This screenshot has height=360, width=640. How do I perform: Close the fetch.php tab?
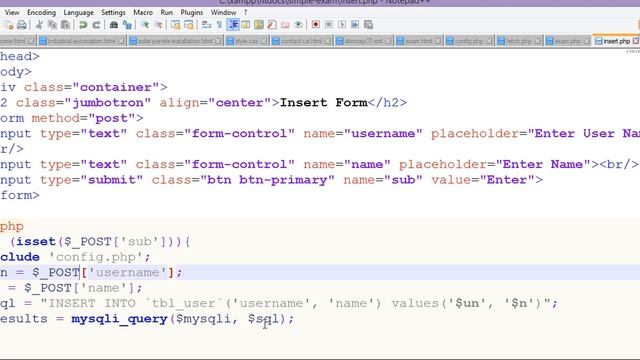pos(538,41)
